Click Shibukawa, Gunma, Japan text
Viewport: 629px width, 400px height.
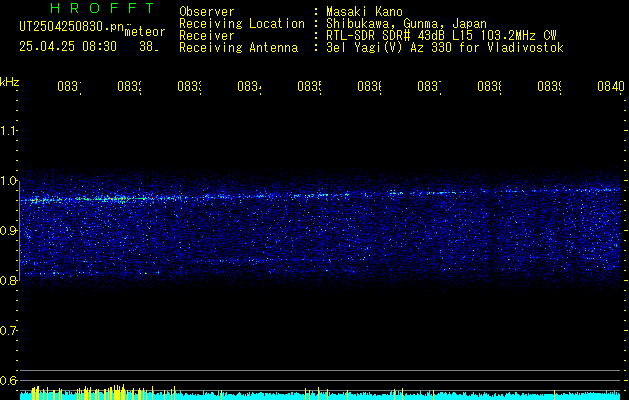click(x=406, y=24)
